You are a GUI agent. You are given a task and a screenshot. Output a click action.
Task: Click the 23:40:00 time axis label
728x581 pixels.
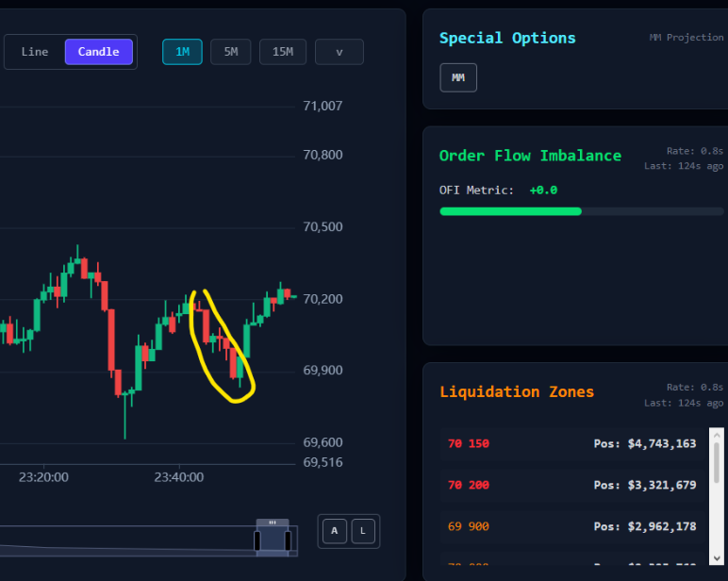click(179, 477)
